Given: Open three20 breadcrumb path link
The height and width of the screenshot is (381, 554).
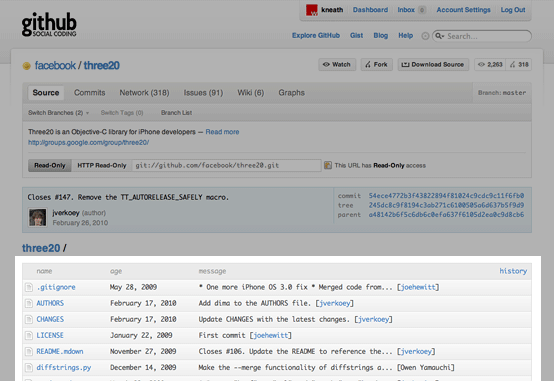Looking at the screenshot, I should (41, 248).
